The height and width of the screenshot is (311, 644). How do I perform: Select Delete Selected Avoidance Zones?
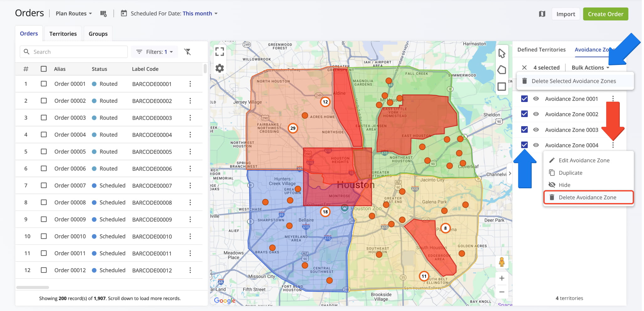coord(575,81)
